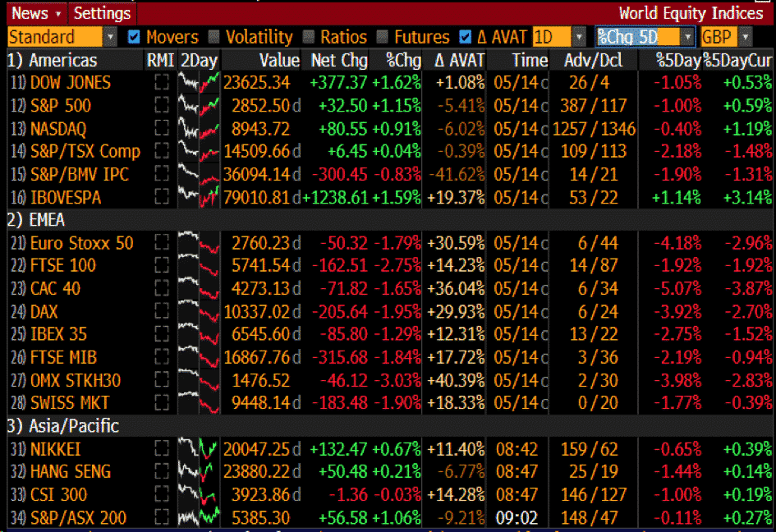The image size is (776, 532).
Task: Open the FTSE MIB 2Day sparkline chart
Action: pos(199,357)
